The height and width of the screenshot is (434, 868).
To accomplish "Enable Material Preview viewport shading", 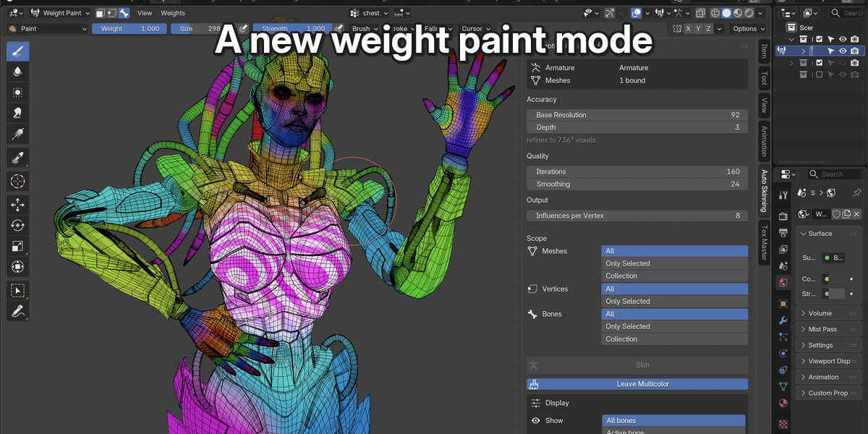I will [x=737, y=13].
